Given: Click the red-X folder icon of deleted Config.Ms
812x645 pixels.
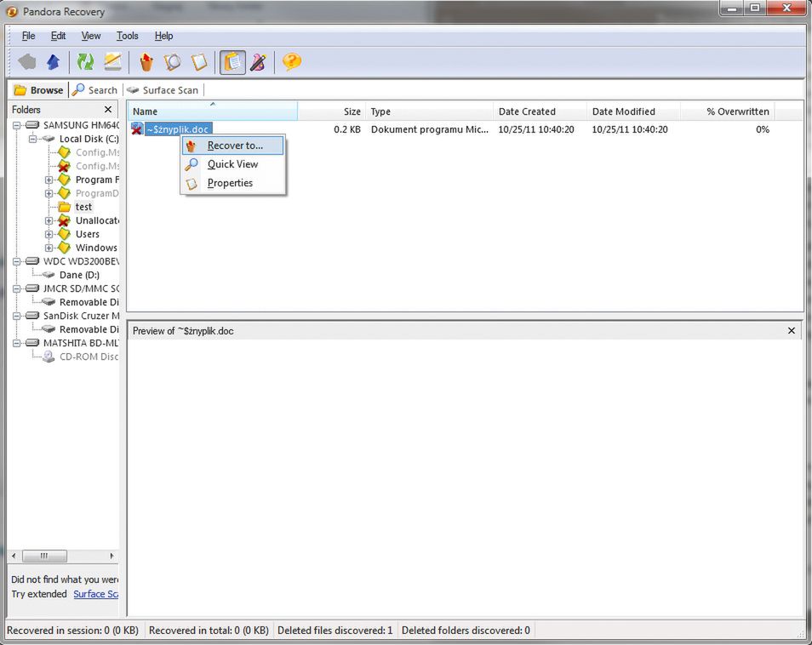Looking at the screenshot, I should [x=64, y=166].
